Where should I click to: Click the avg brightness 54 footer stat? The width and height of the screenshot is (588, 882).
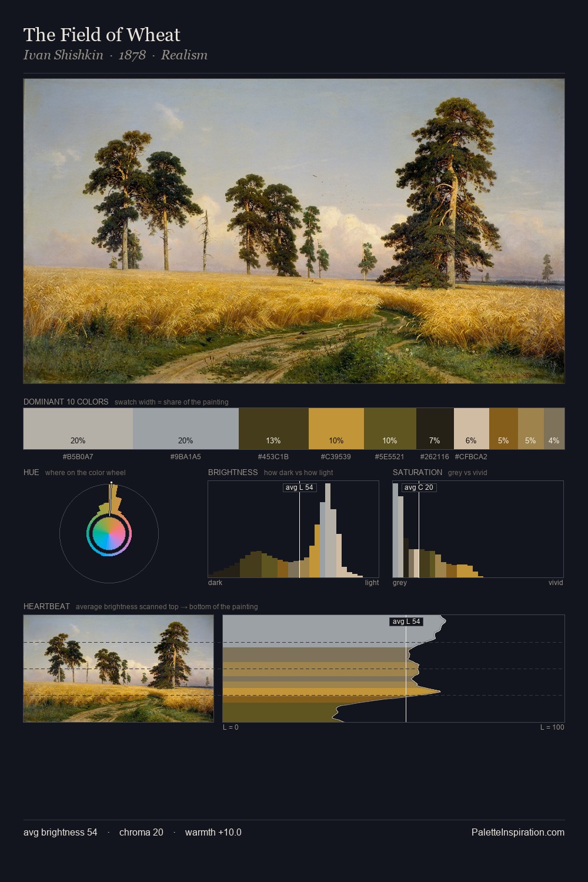pos(61,832)
